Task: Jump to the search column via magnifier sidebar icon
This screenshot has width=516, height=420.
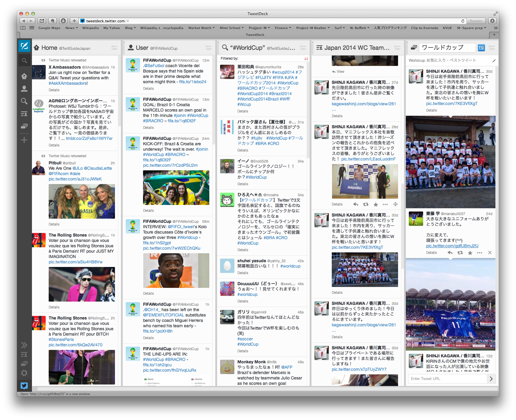Action: pos(24,101)
